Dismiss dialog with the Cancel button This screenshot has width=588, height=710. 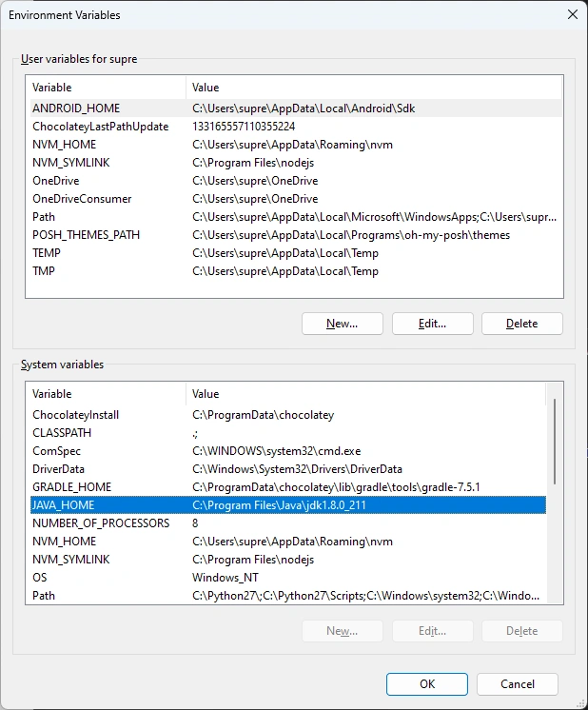(517, 683)
